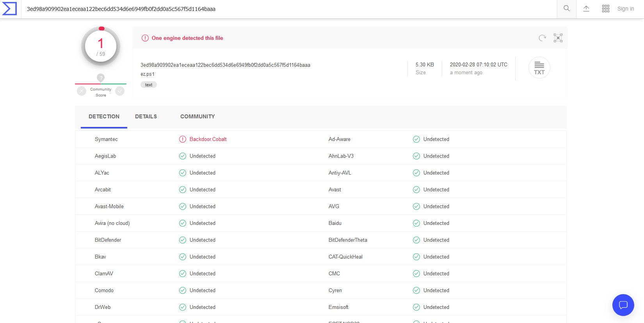Click CMC's undetected check icon
The image size is (644, 323).
[416, 273]
